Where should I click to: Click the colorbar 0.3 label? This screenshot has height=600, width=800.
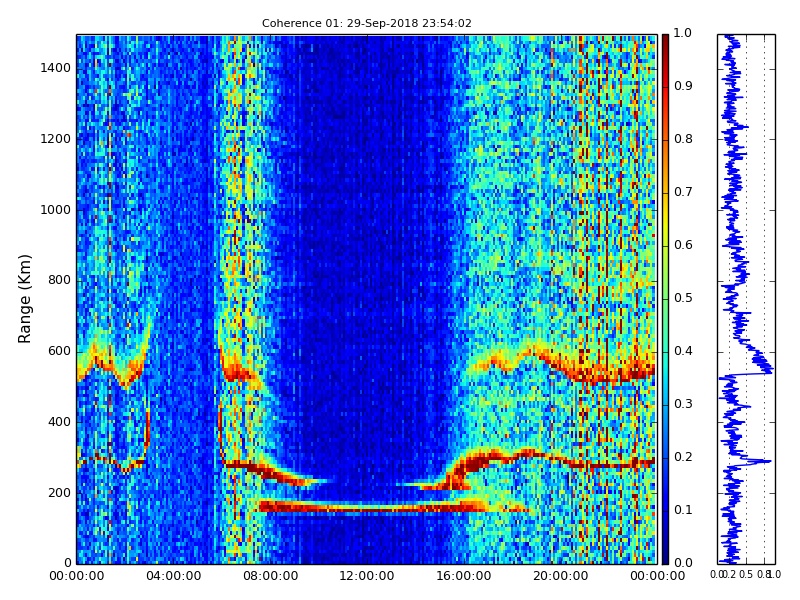[683, 404]
